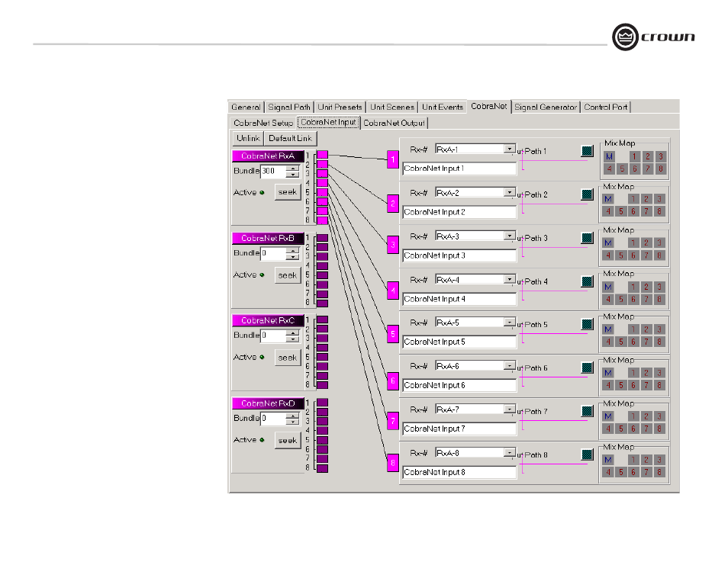The height and width of the screenshot is (562, 728).
Task: Open the RxA-3 Rx-# dropdown
Action: click(x=509, y=236)
